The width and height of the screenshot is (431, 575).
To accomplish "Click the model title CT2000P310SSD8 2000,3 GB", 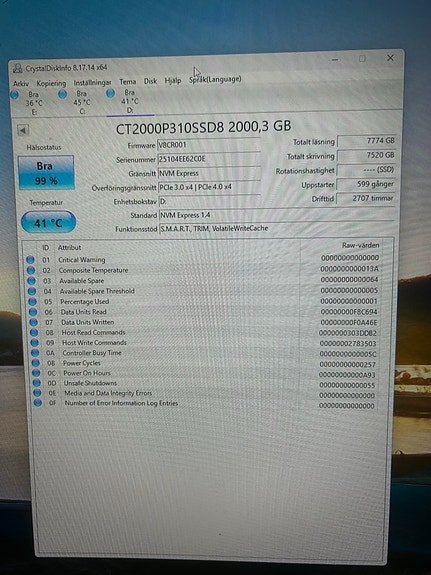I will pyautogui.click(x=204, y=127).
